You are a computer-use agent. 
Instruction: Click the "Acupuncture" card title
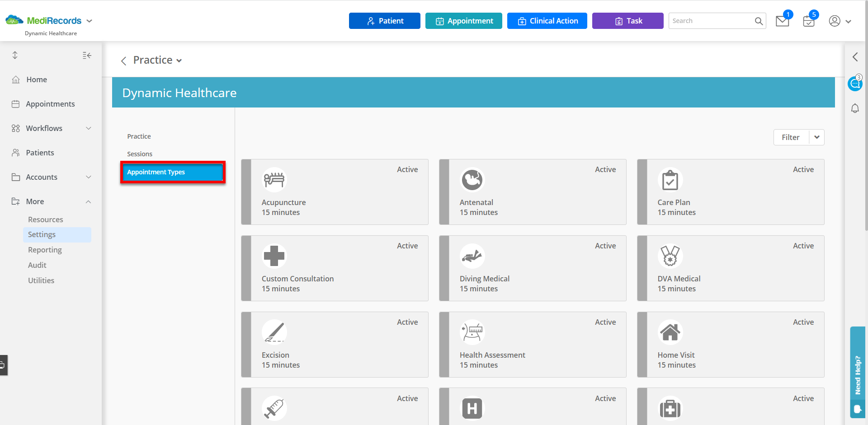283,202
